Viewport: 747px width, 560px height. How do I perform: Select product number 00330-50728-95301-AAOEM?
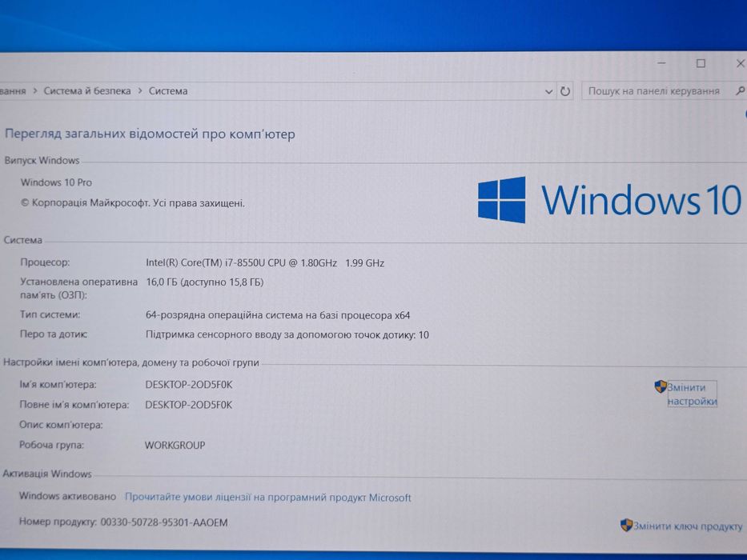[x=164, y=522]
